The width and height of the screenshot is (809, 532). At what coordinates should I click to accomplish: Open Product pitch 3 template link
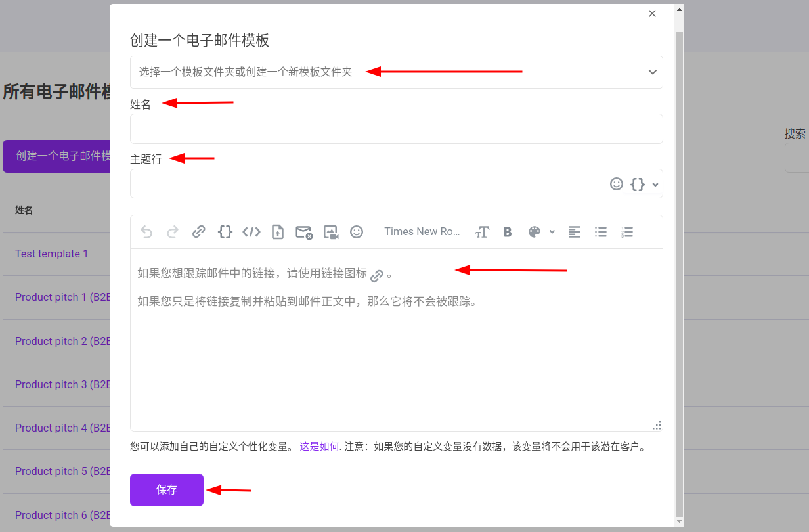[62, 385]
